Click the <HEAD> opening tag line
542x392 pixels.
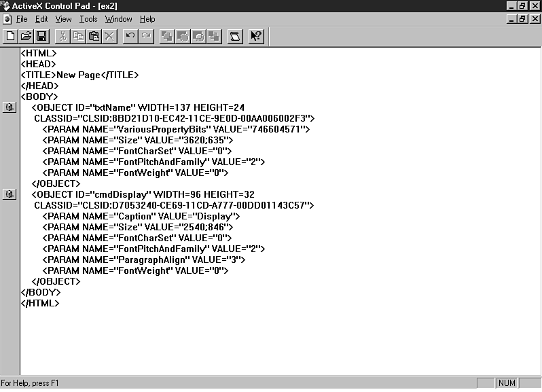[38, 64]
